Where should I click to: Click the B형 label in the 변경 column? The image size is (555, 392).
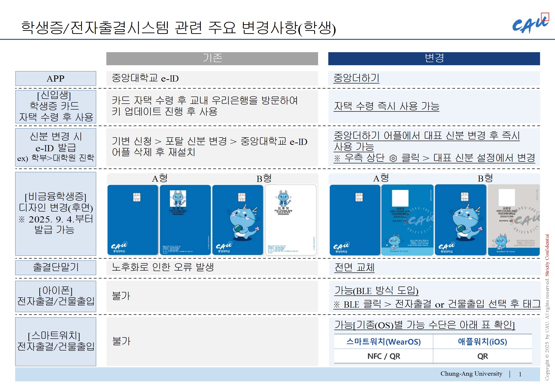[485, 179]
